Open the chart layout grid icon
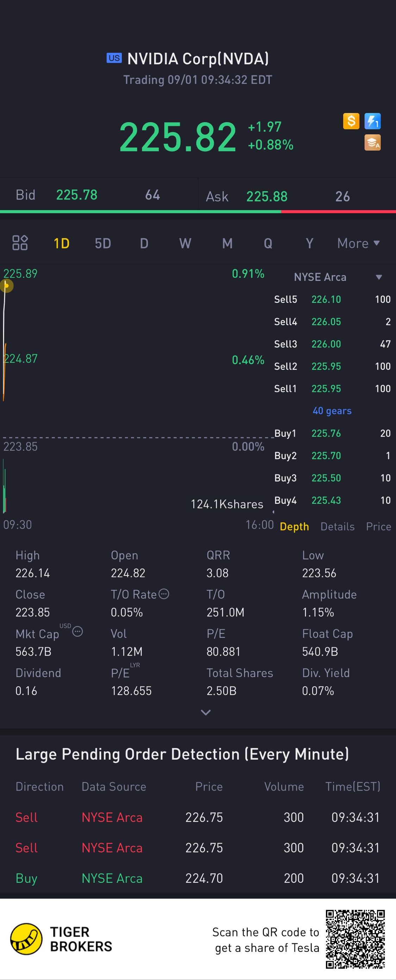This screenshot has height=980, width=396. [x=20, y=243]
